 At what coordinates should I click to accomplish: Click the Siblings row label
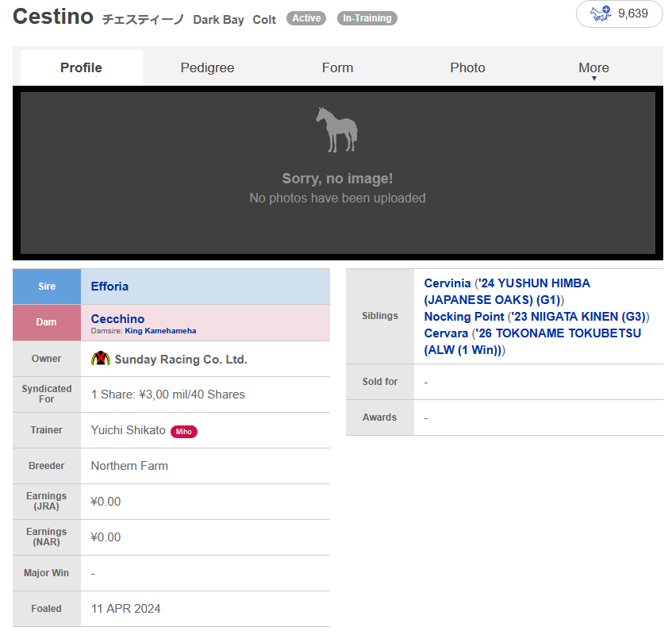coord(380,316)
